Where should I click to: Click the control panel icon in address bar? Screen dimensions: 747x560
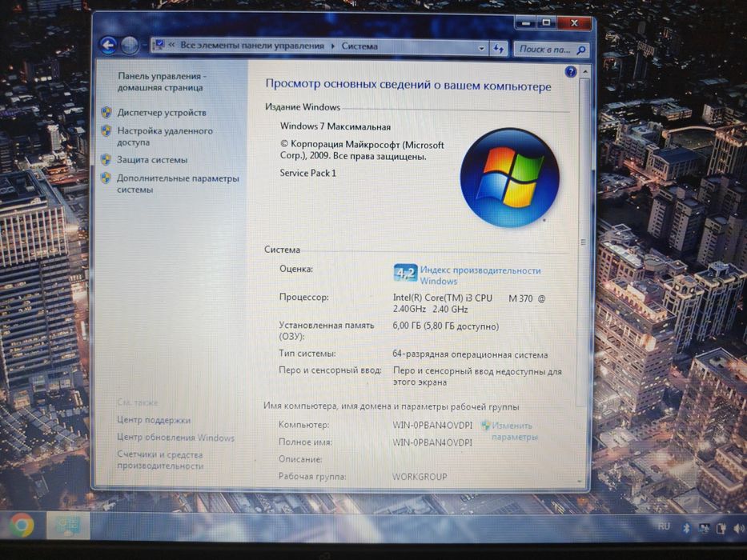(x=159, y=45)
